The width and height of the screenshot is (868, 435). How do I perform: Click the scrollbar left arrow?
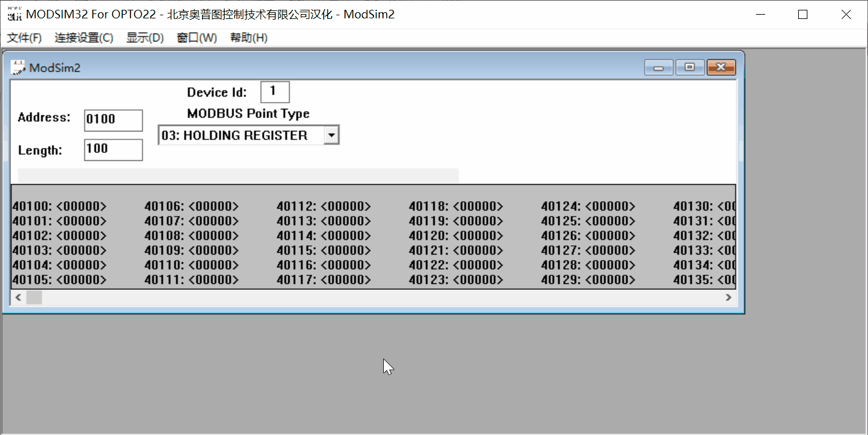[x=18, y=297]
